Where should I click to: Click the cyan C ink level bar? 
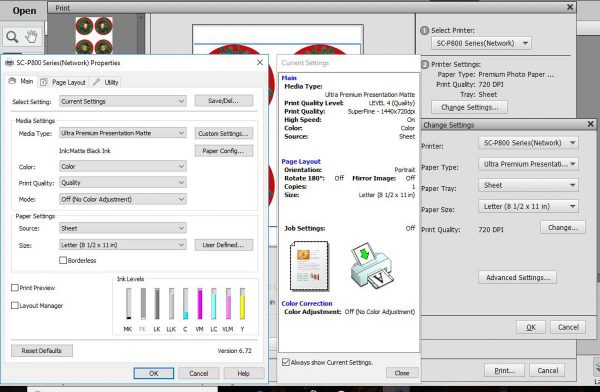coord(185,304)
